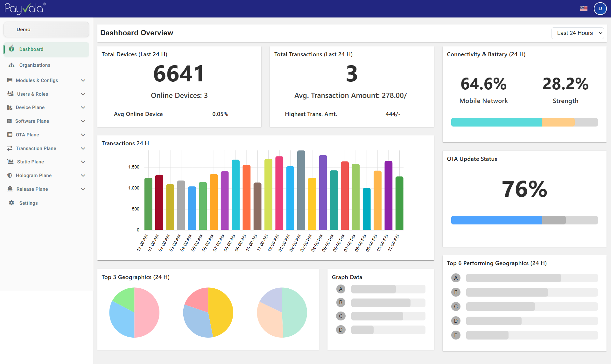Expand Device Plane chevron
611x364 pixels.
[83, 107]
